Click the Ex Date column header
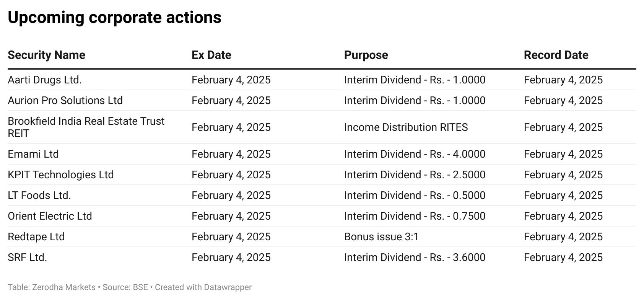Viewport: 644px width, 300px height. pyautogui.click(x=211, y=55)
